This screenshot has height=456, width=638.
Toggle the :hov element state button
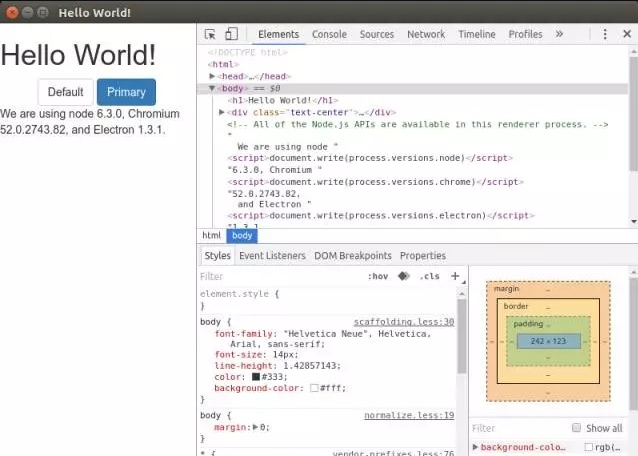point(378,277)
